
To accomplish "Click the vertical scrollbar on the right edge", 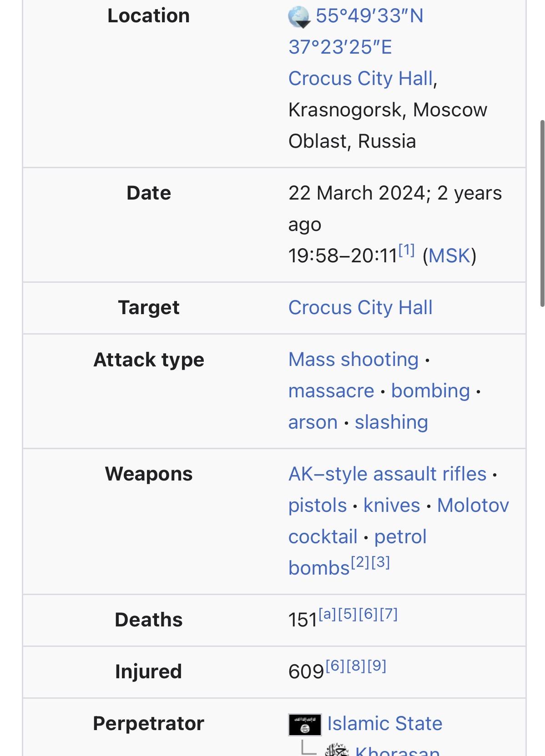I will (x=542, y=213).
